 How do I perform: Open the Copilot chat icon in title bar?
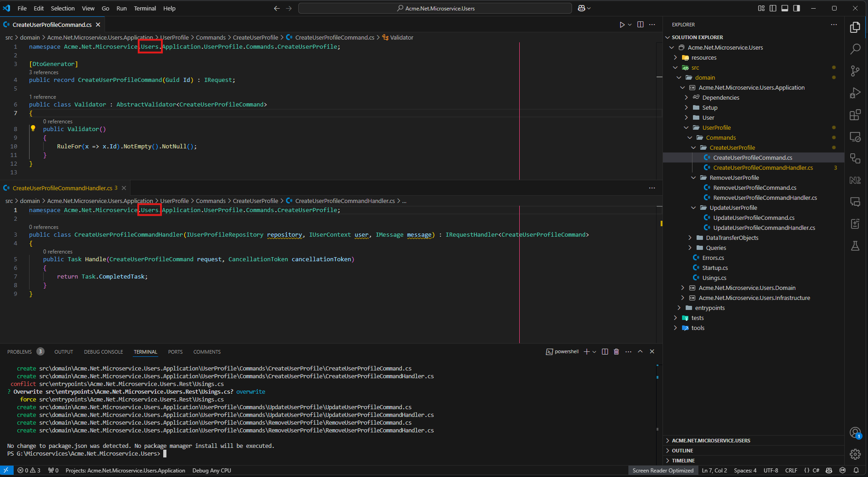582,8
